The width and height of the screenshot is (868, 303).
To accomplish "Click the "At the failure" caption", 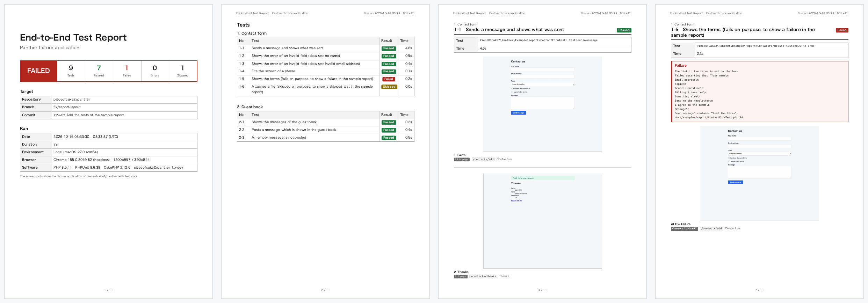I will point(680,224).
